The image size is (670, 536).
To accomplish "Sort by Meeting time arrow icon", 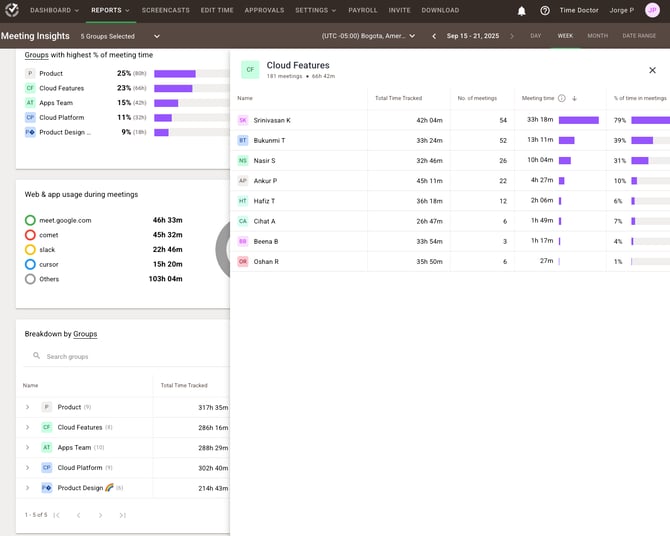I will [574, 98].
